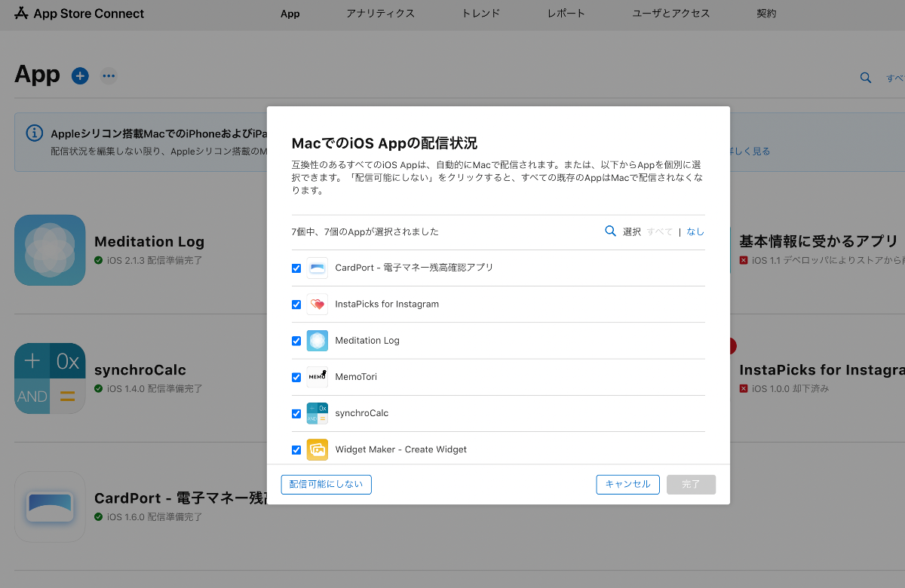Click Meditation Log icon in dialog list
This screenshot has width=905, height=588.
(x=318, y=341)
